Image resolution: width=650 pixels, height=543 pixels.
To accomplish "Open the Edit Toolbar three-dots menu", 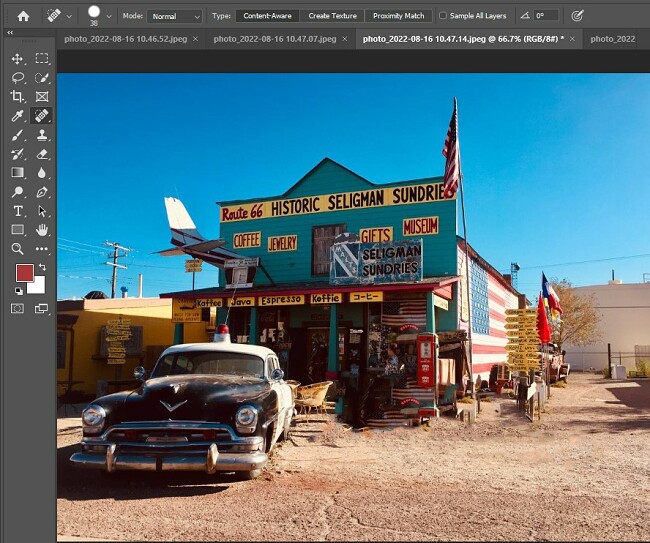I will click(x=41, y=249).
